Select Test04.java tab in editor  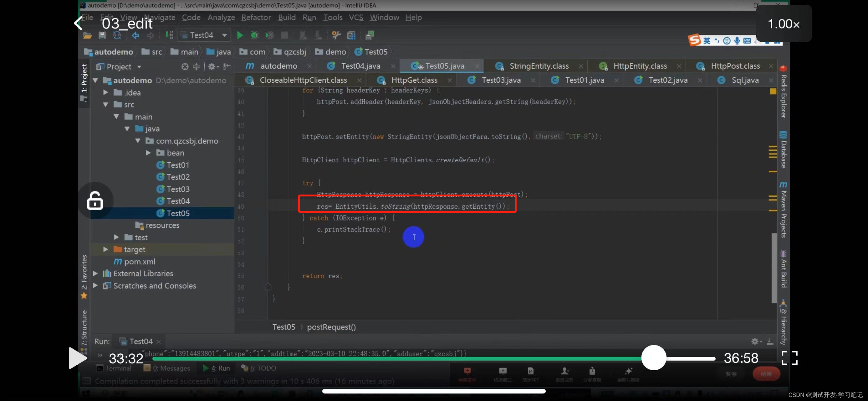point(361,66)
